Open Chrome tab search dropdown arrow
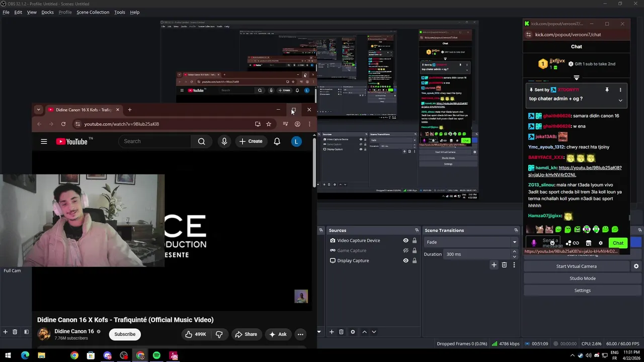Viewport: 644px width, 362px height. point(38,110)
